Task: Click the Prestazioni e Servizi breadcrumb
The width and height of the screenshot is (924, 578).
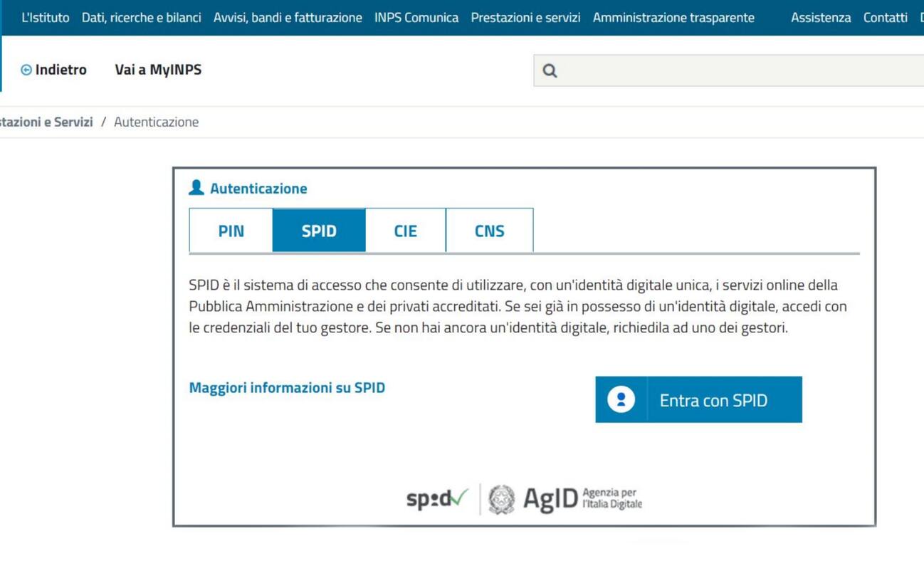Action: 46,122
